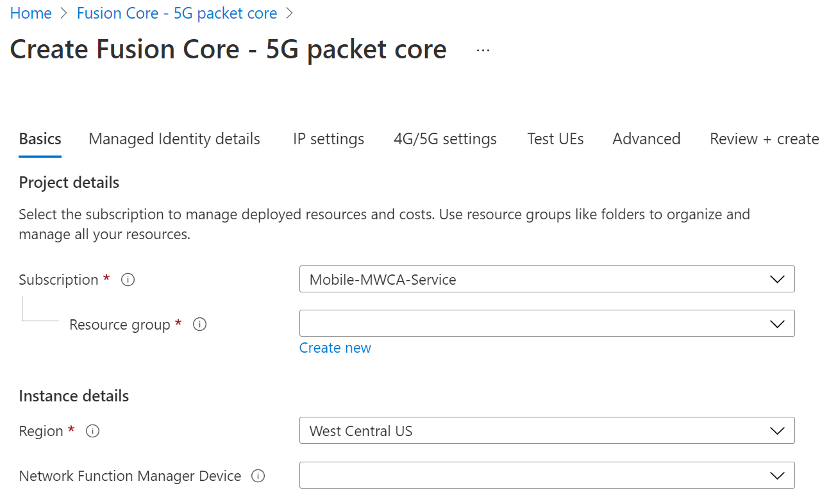829x504 pixels.
Task: Click the Region info icon
Action: point(92,431)
